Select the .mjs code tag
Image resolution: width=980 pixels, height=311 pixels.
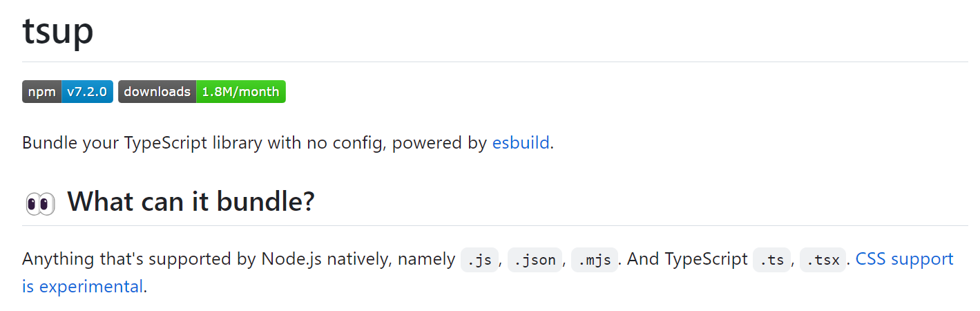(594, 260)
